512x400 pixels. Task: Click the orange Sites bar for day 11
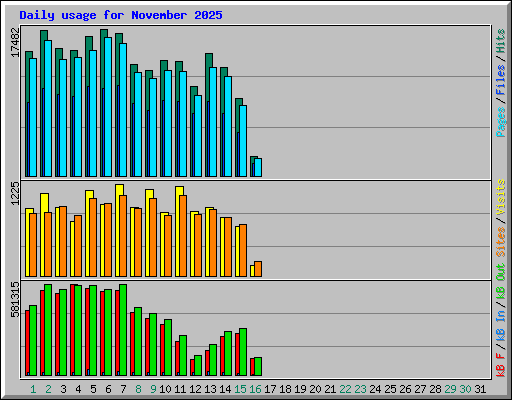(x=183, y=236)
